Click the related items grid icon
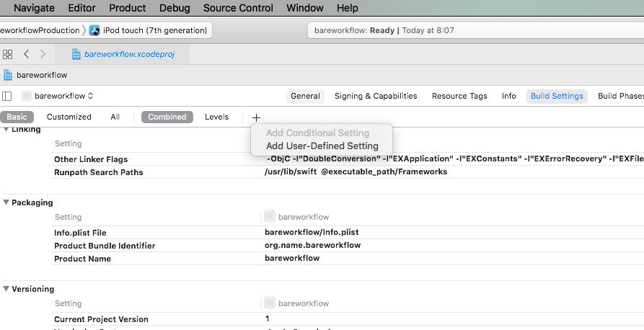Viewport: 644px width, 330px height. coord(7,54)
